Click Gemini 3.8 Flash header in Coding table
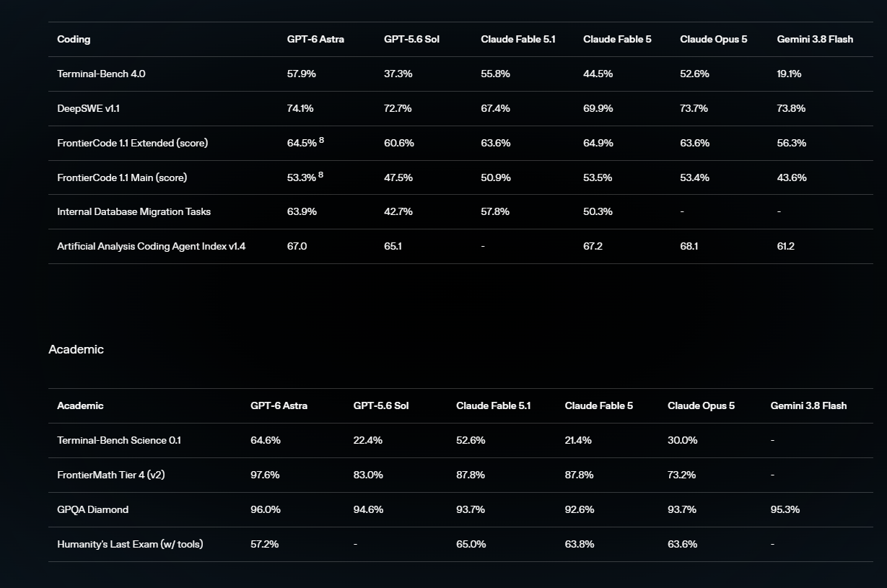Image resolution: width=887 pixels, height=588 pixels. (815, 39)
